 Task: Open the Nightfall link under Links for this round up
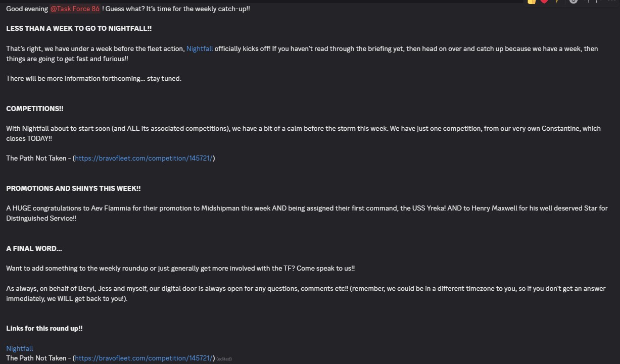(20, 348)
